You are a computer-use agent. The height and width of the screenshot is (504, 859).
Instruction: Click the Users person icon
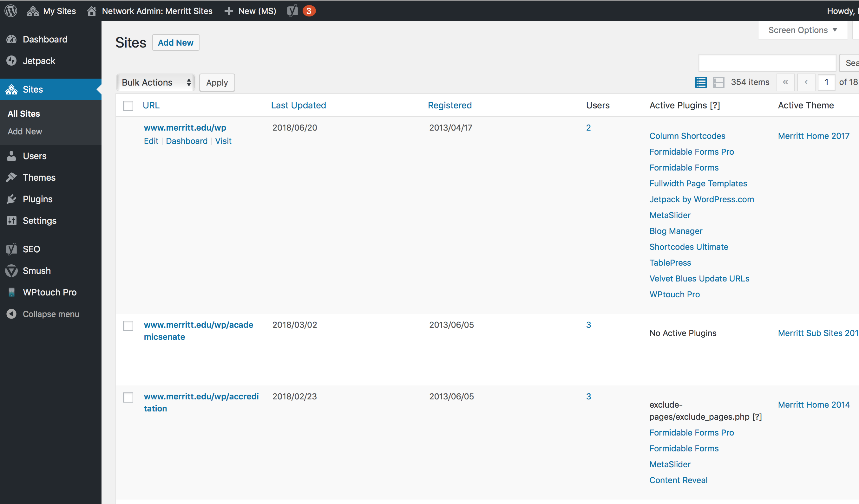[x=12, y=156]
